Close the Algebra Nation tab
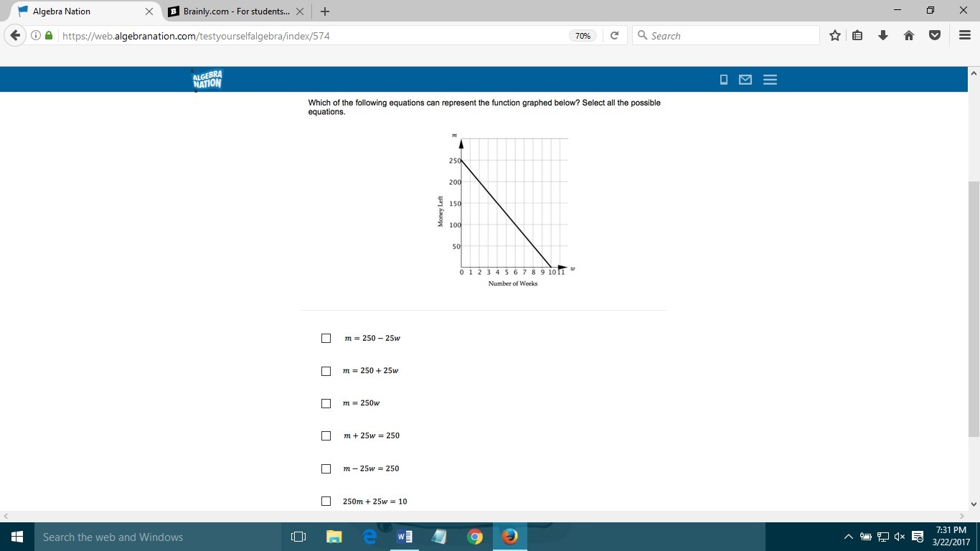Screen dimensions: 980x551 click(149, 11)
